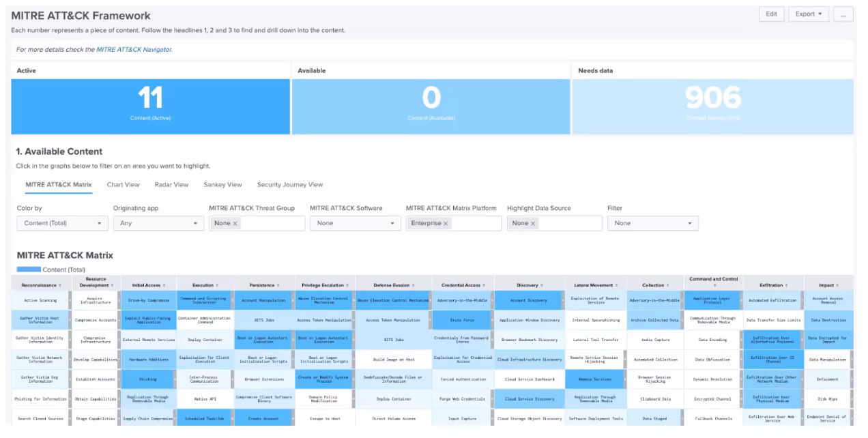Switch to the Sankey View tab

pyautogui.click(x=222, y=185)
